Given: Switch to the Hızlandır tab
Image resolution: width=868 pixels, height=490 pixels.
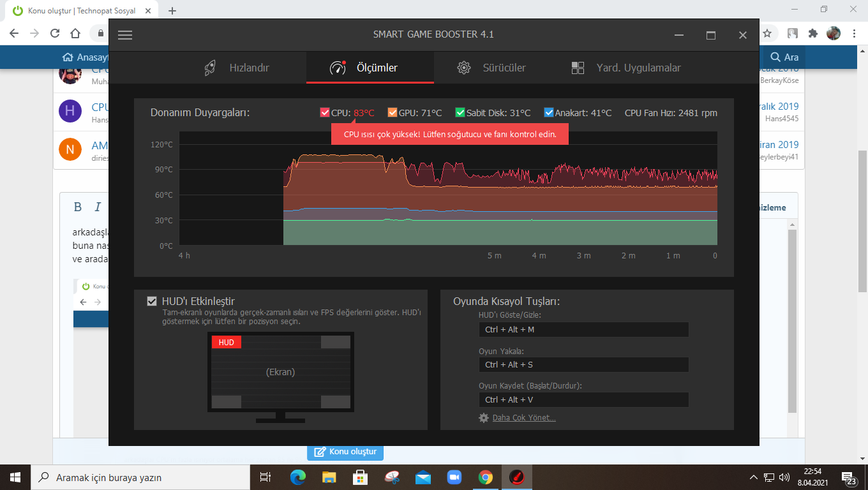Looking at the screenshot, I should 236,68.
